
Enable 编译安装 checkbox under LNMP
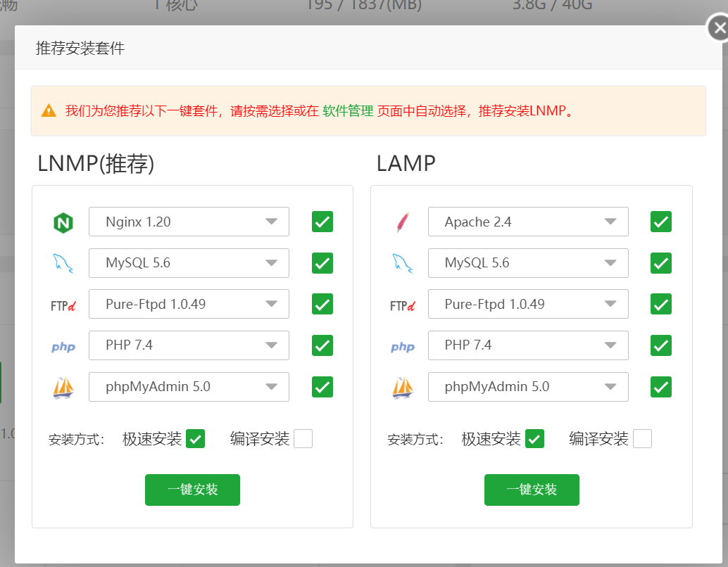tap(303, 438)
